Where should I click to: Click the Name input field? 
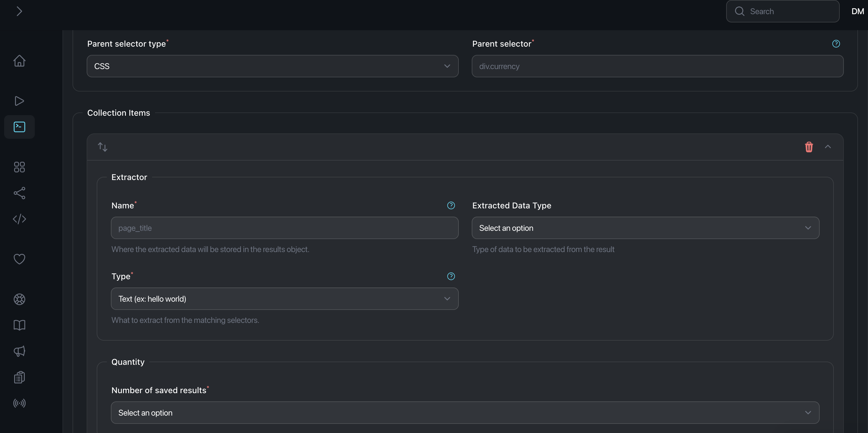(285, 228)
